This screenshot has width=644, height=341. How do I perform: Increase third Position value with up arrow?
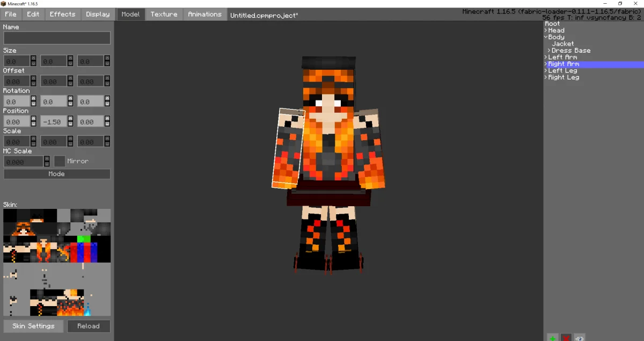pyautogui.click(x=107, y=119)
